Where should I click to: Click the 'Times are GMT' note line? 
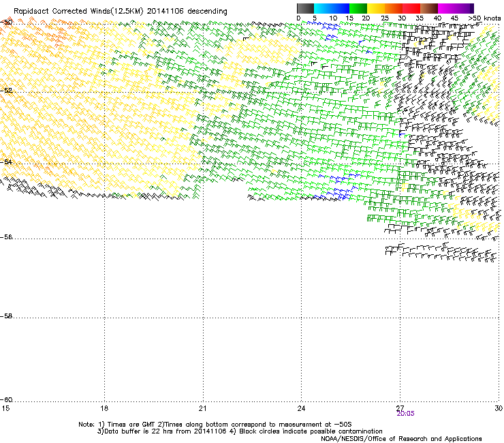(x=215, y=425)
